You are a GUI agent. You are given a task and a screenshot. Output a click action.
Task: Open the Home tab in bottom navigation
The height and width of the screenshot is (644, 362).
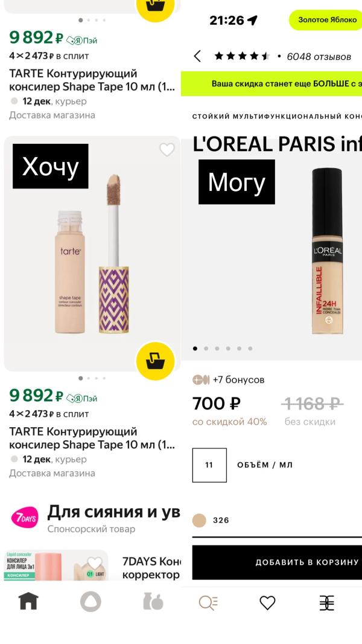[x=28, y=602]
